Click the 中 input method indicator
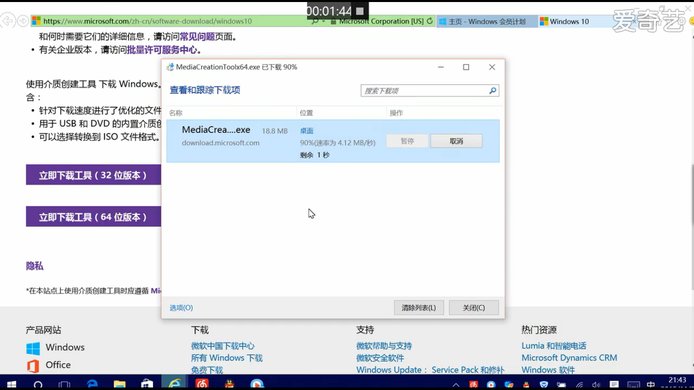This screenshot has width=694, height=390. pyautogui.click(x=651, y=384)
